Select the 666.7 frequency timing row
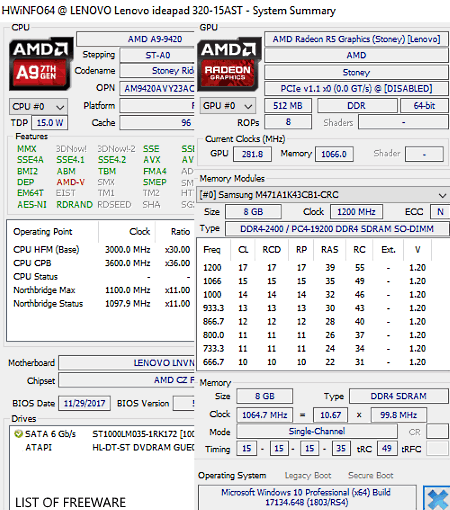Viewport: 450px width, 510px height. pos(315,362)
